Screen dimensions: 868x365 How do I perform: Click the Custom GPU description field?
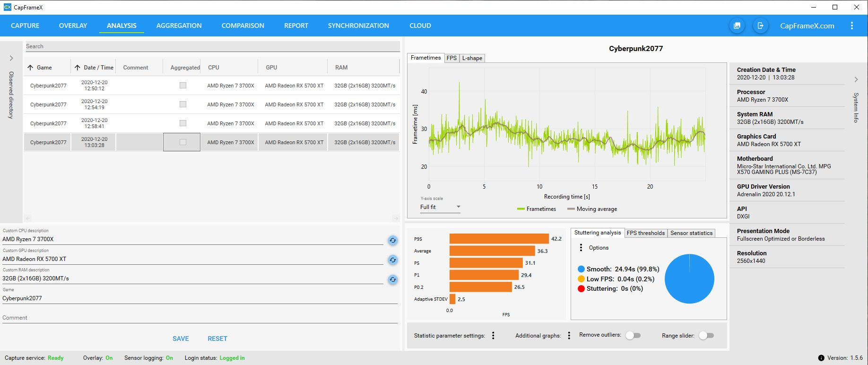click(192, 259)
